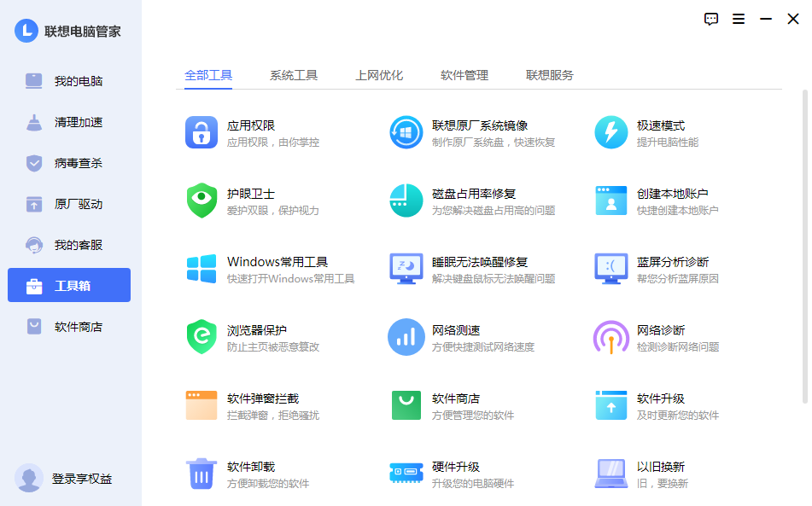Viewport: 812px width, 506px height.
Task: Go to 我的客服 in sidebar
Action: (x=69, y=245)
